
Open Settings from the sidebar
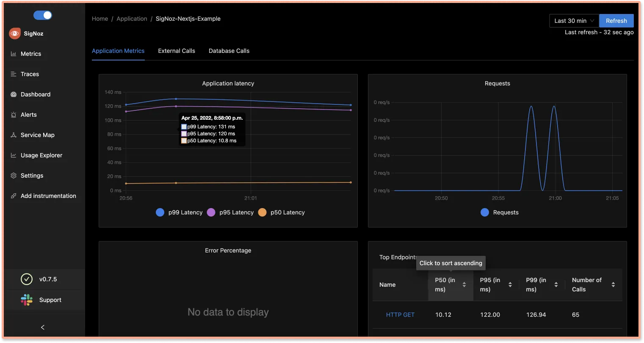(x=32, y=176)
